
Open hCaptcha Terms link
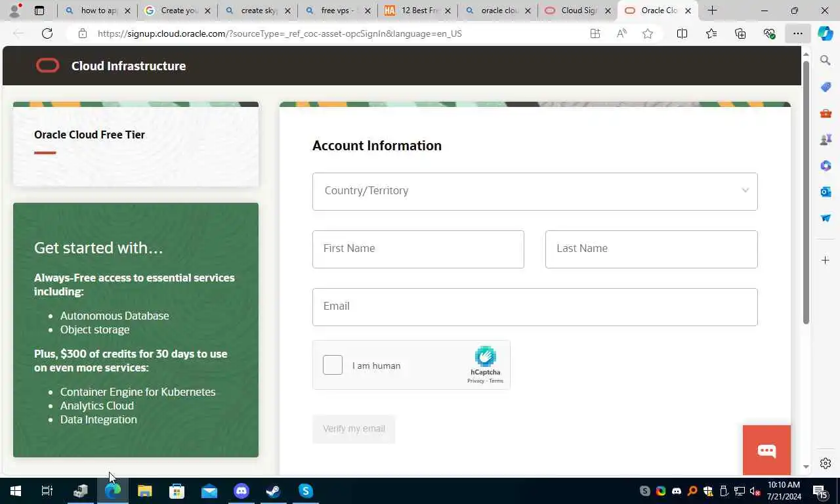(496, 381)
